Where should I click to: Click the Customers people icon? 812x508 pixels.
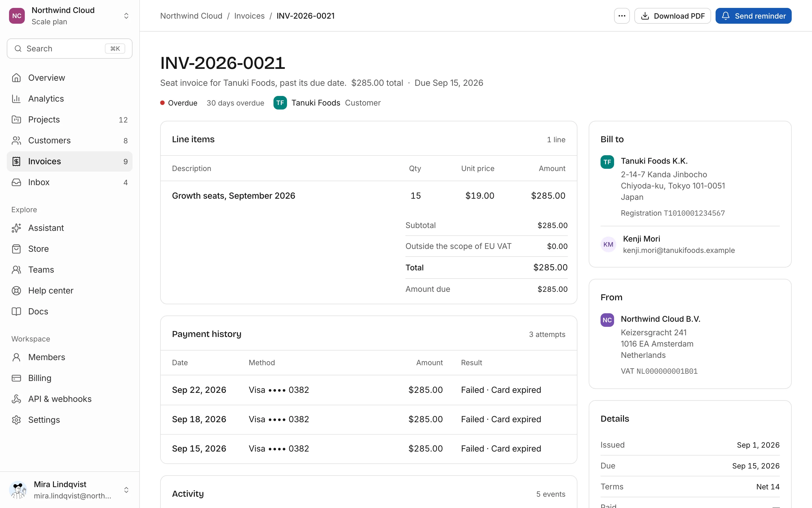(x=16, y=141)
